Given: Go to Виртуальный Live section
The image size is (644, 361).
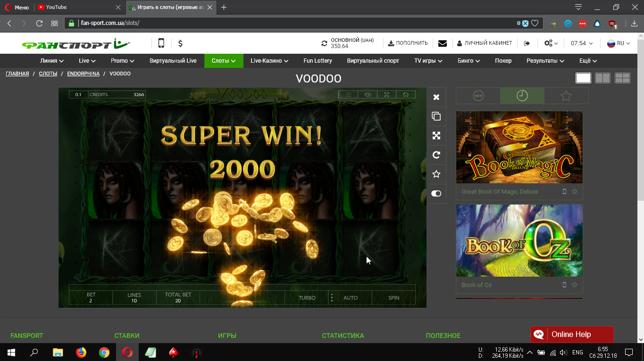Looking at the screenshot, I should click(173, 61).
